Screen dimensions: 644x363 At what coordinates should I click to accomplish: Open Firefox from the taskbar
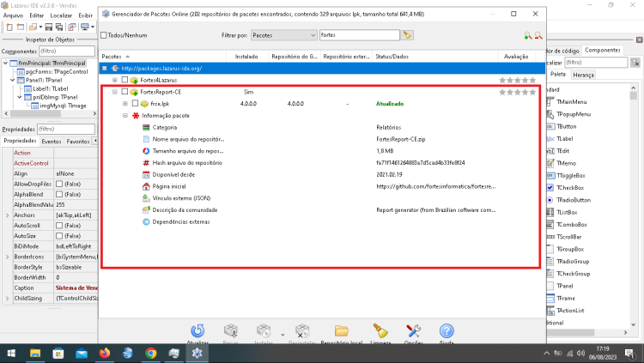105,354
